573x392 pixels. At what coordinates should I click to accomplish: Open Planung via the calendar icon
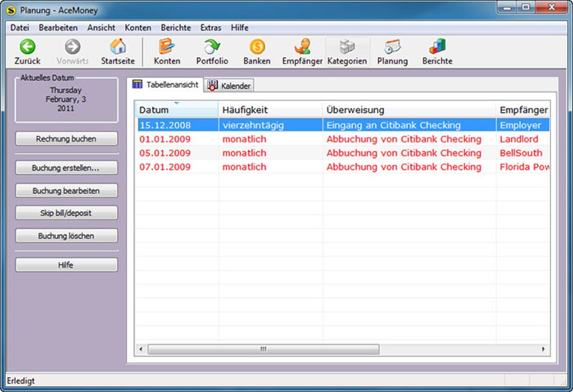click(x=392, y=51)
